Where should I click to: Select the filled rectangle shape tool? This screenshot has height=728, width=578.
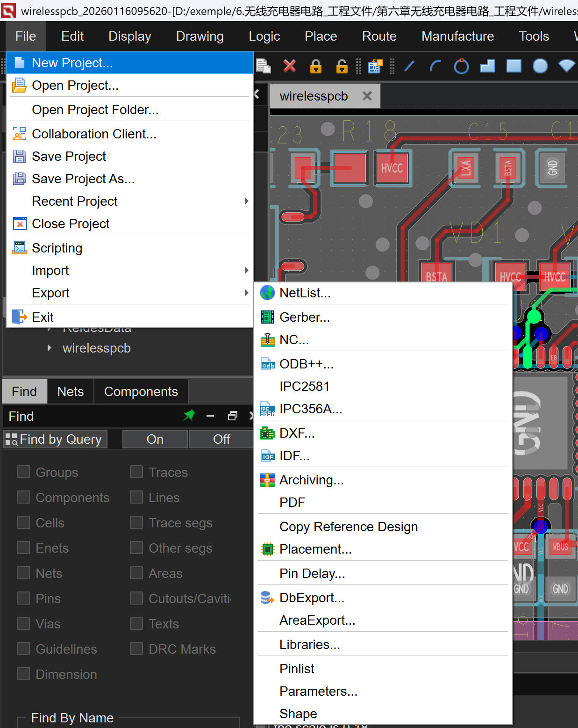(514, 66)
